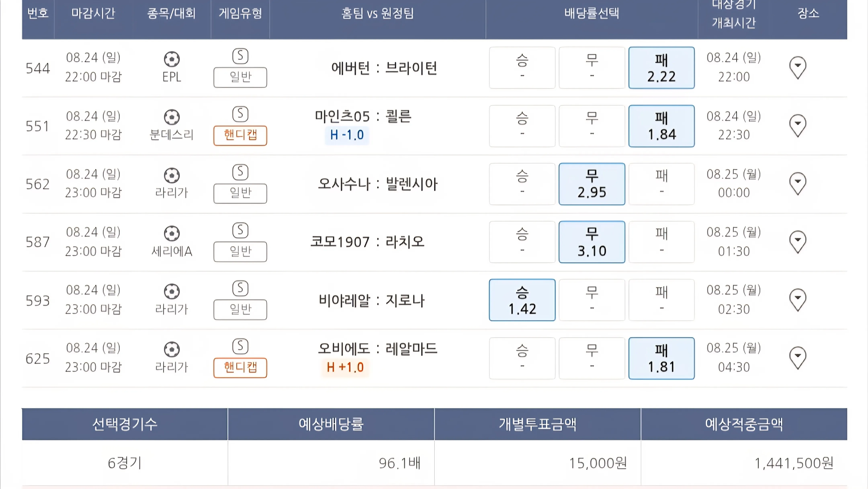Click the 마감시간 column header
This screenshot has width=868, height=489.
coord(93,13)
